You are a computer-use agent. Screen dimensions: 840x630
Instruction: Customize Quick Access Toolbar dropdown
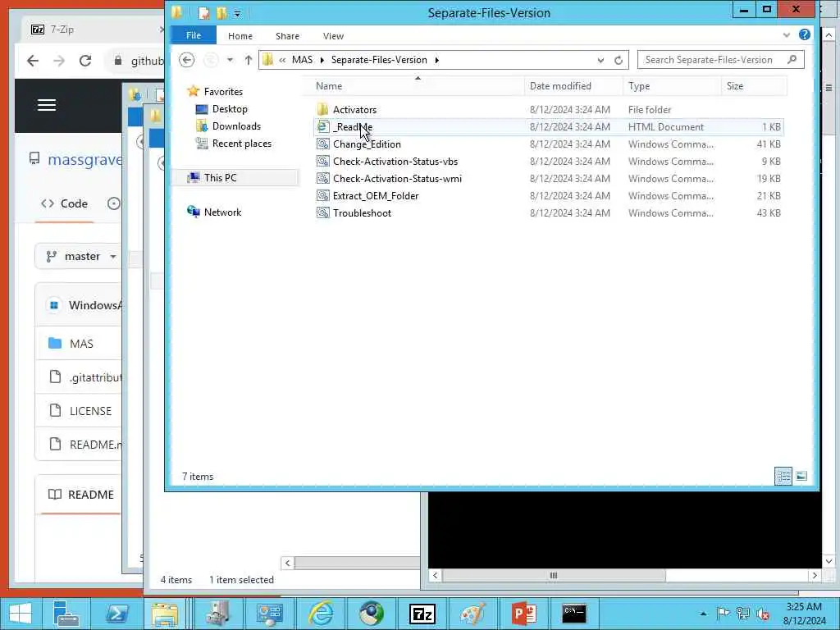(x=237, y=13)
